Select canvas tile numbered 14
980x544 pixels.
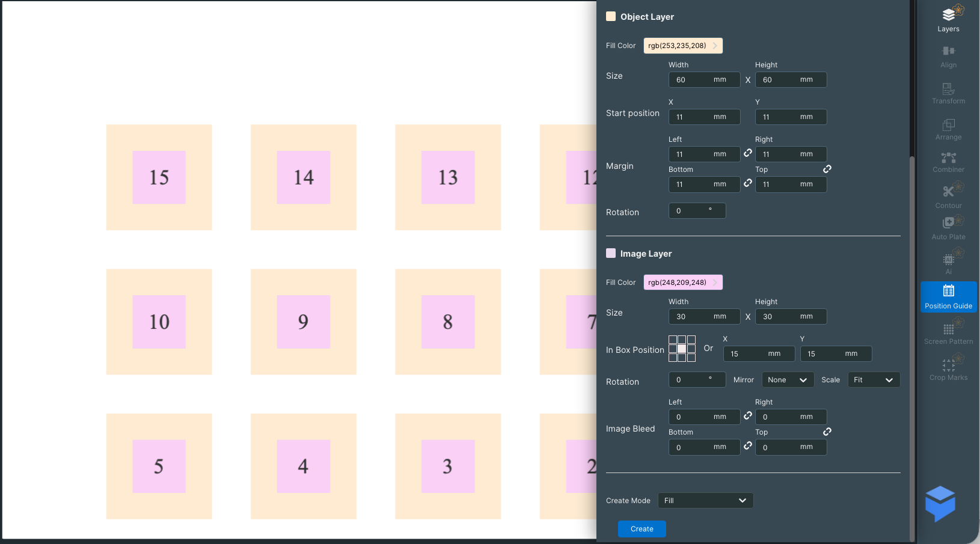304,177
